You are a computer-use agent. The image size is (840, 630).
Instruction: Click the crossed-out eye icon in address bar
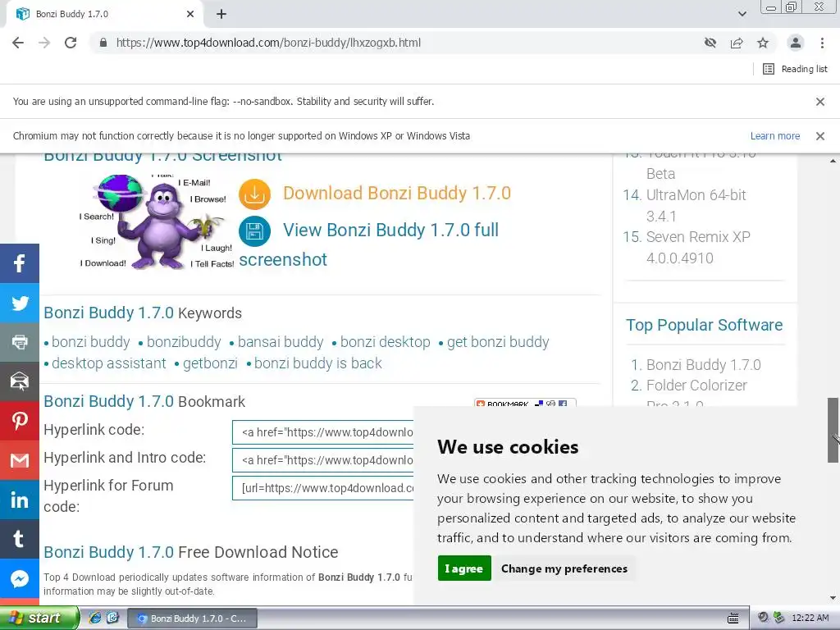click(710, 43)
